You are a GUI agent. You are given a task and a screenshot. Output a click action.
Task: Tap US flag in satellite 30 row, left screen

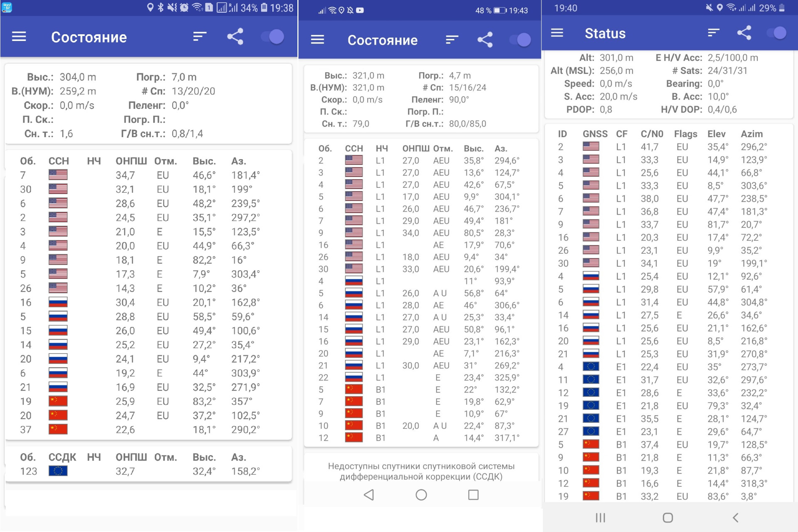[58, 189]
